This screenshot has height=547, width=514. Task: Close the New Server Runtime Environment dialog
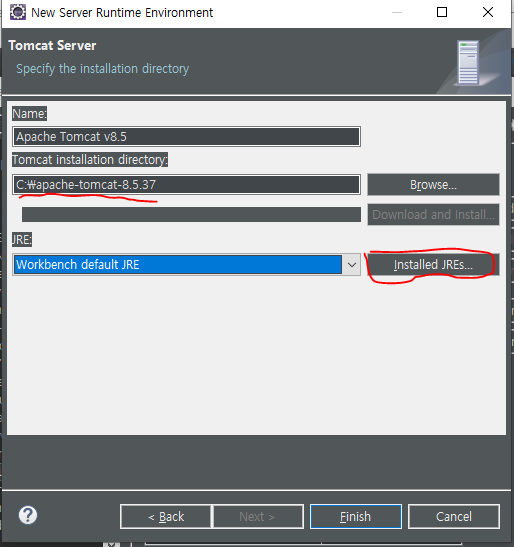487,12
